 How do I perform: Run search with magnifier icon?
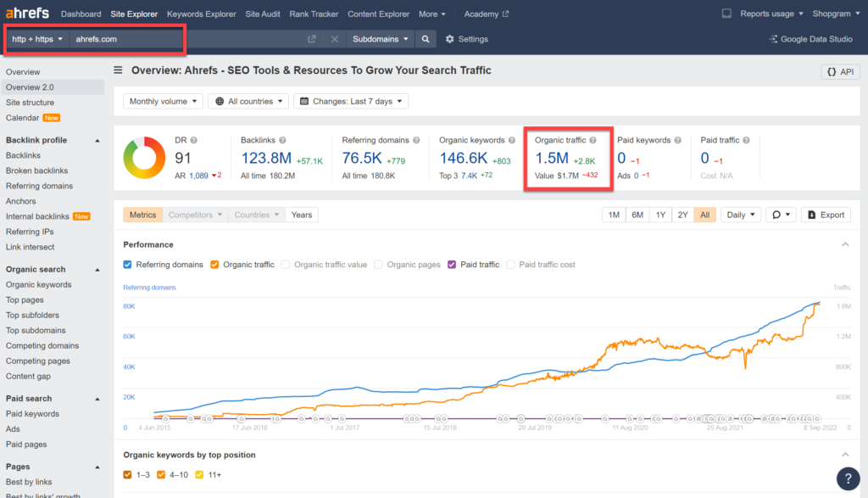426,39
